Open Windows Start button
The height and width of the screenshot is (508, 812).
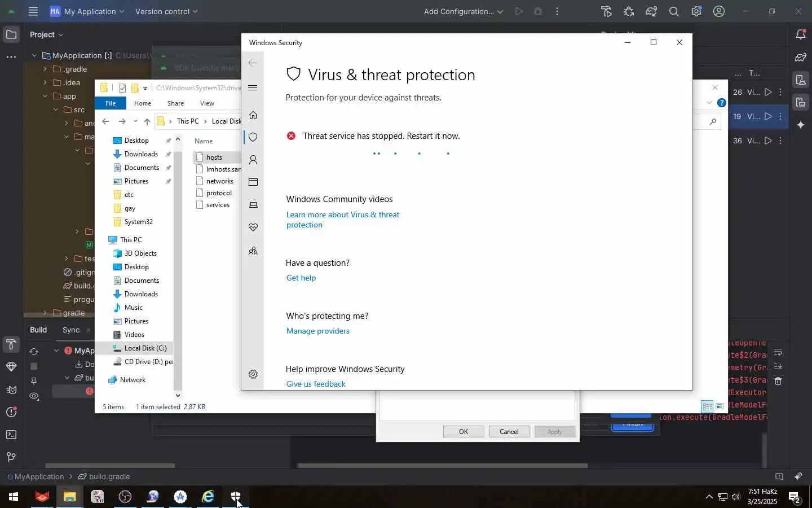pos(13,497)
